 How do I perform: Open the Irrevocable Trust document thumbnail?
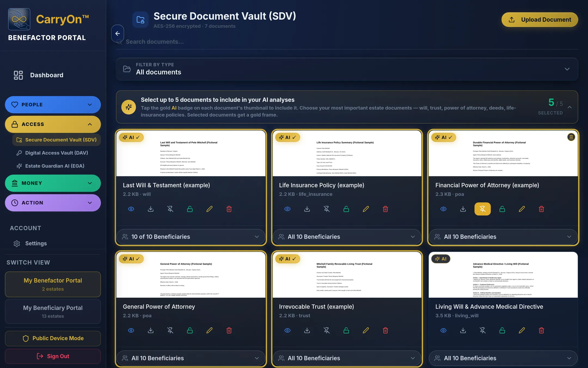347,275
